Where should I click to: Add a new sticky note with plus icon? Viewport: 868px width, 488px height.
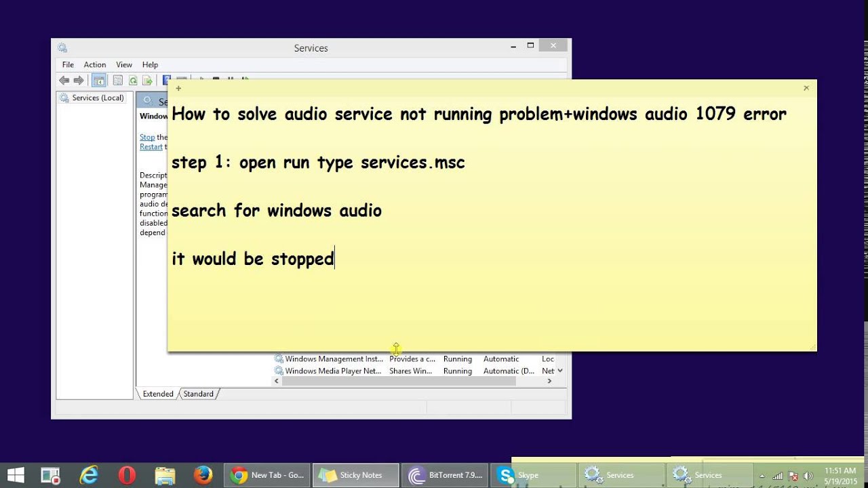178,88
